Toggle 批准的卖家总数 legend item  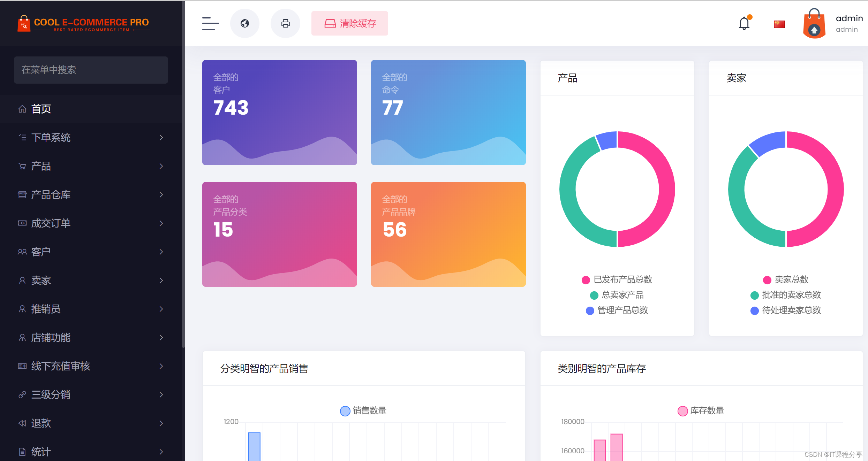click(x=786, y=295)
